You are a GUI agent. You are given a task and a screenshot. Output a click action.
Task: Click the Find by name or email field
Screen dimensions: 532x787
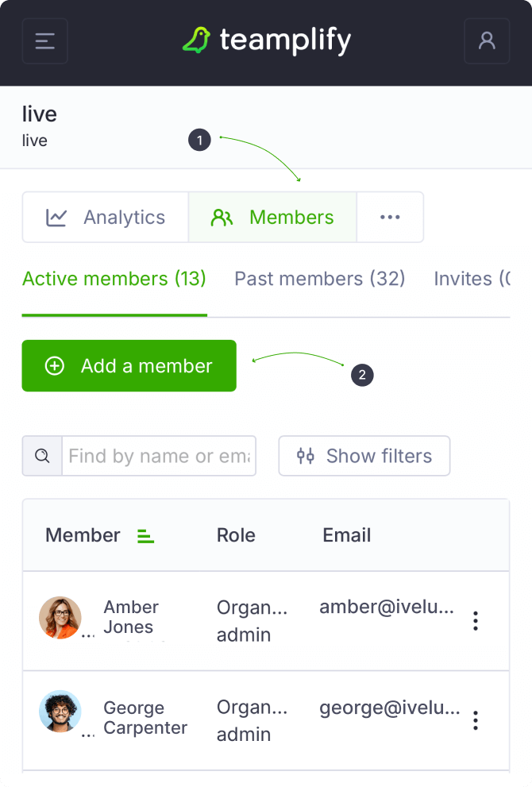coord(159,456)
